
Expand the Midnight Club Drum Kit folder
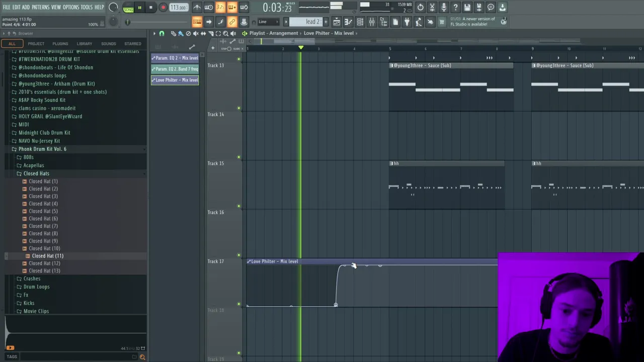[x=44, y=133]
